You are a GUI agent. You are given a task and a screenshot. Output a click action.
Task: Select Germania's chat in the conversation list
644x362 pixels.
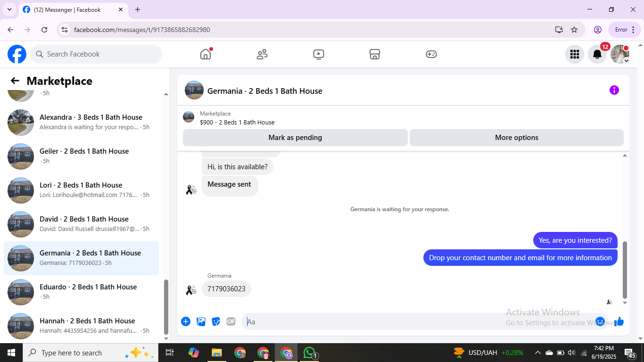coord(81,258)
